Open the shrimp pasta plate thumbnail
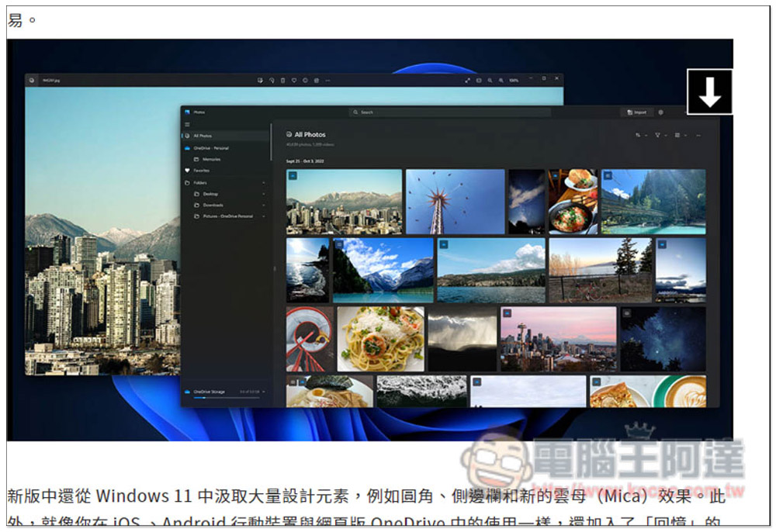 click(x=380, y=339)
